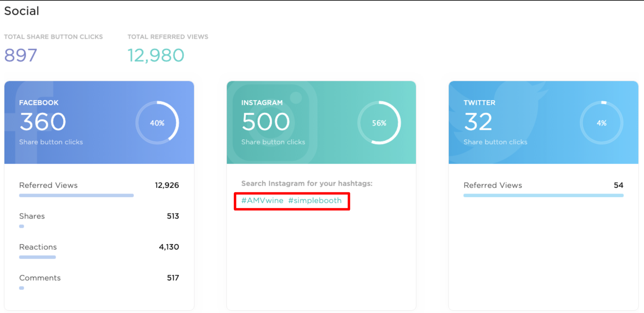This screenshot has height=313, width=644.
Task: Click the Facebook 40% circular progress ring
Action: tap(157, 123)
